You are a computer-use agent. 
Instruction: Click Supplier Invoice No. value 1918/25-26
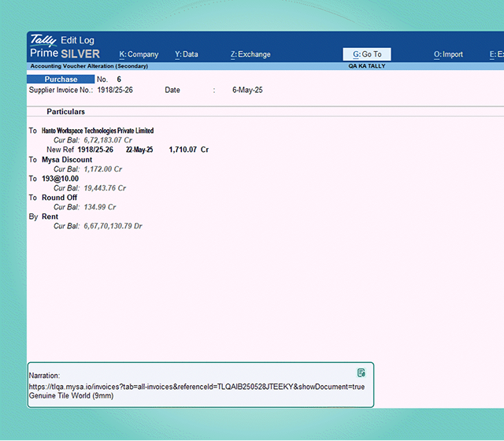(115, 90)
